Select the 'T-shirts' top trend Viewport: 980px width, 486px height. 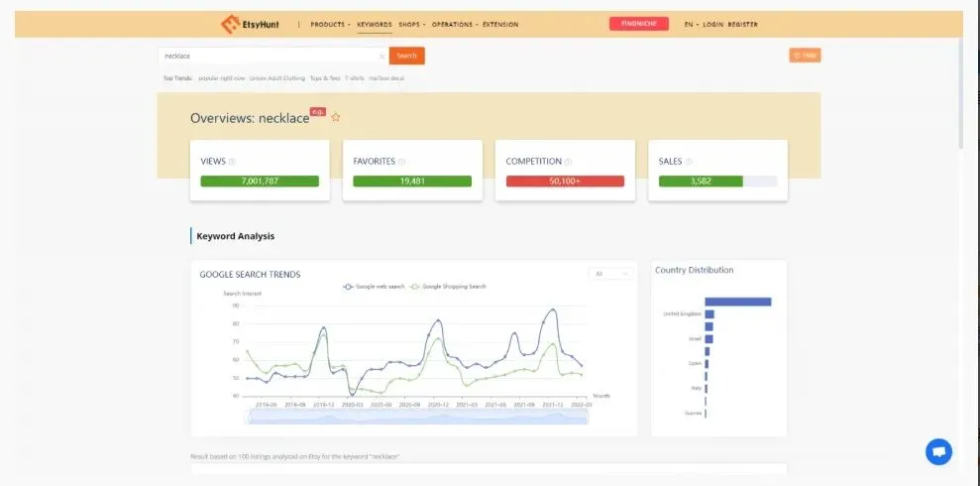[x=355, y=78]
